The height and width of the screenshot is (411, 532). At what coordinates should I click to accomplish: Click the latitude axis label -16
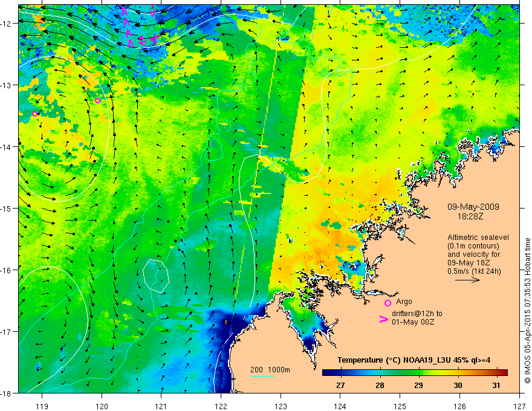click(7, 270)
